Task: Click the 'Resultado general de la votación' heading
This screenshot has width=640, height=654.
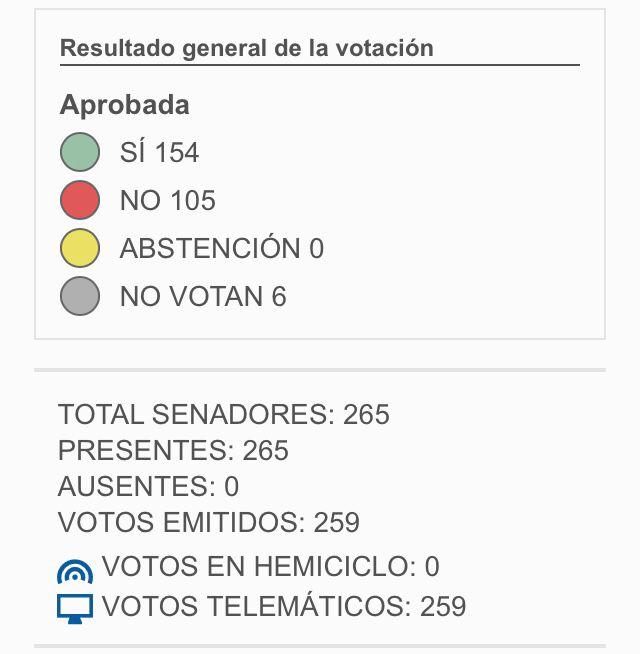Action: [x=246, y=48]
